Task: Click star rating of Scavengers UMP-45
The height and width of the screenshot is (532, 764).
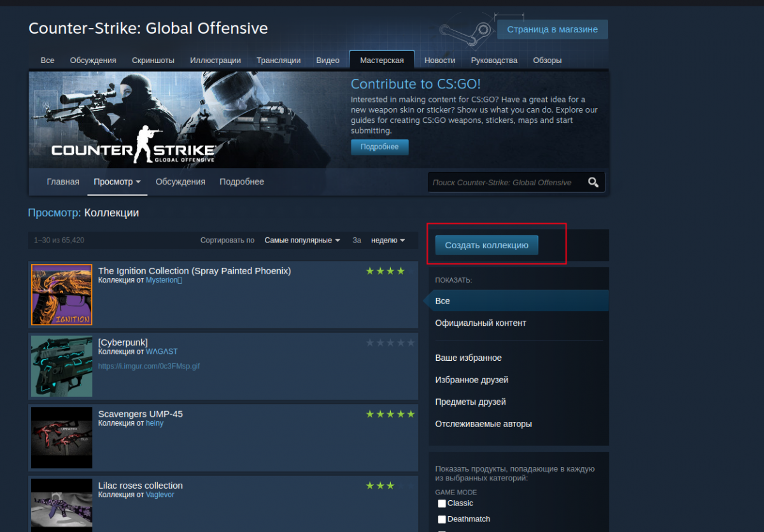Action: coord(390,414)
